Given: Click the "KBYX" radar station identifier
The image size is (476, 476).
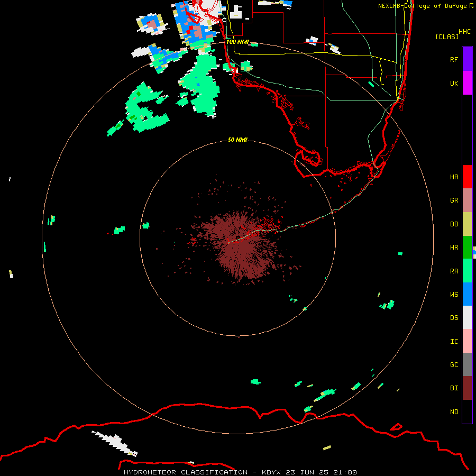Looking at the screenshot, I should (x=271, y=472).
